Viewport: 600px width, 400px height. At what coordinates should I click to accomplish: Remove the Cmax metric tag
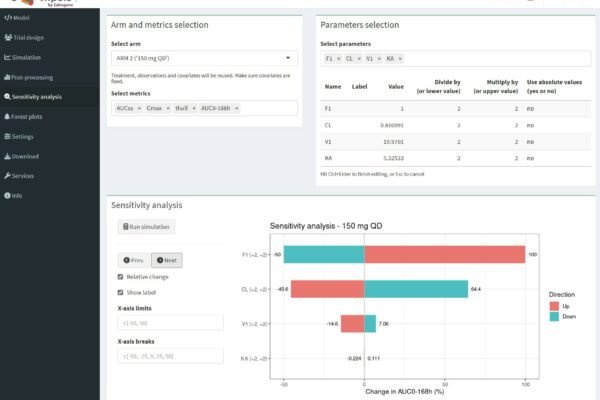(167, 108)
